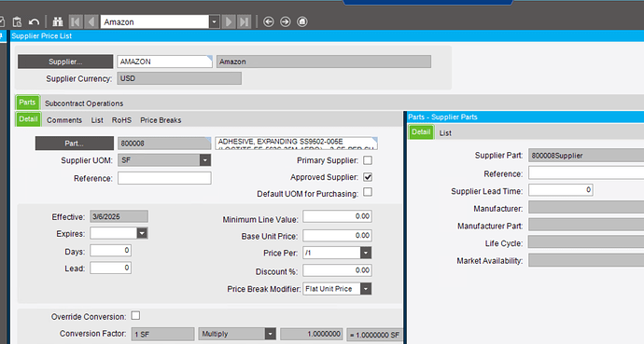The width and height of the screenshot is (644, 344).
Task: Click the "= 1.0000000 SF" result field
Action: click(374, 335)
